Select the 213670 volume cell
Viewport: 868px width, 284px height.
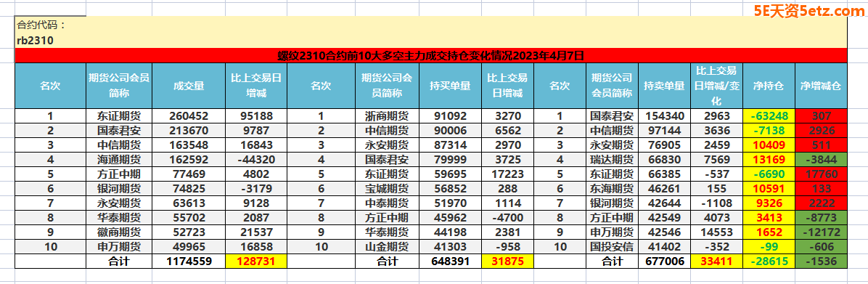pos(189,131)
